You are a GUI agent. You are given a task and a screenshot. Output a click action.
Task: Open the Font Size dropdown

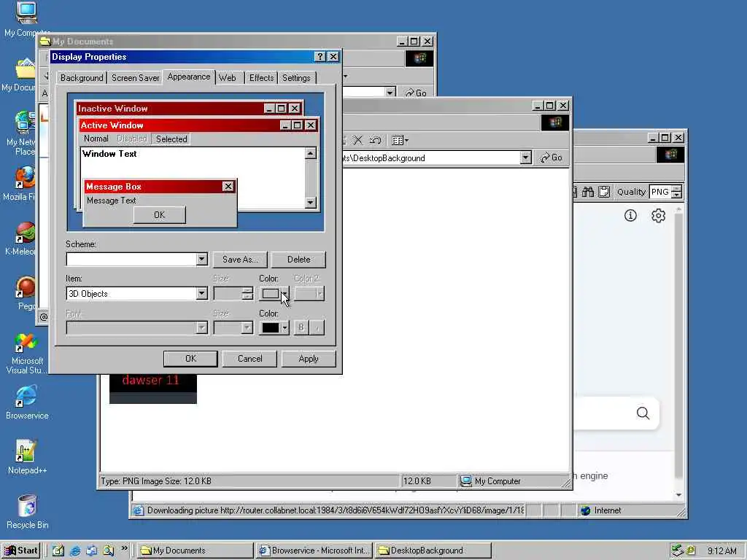click(247, 327)
